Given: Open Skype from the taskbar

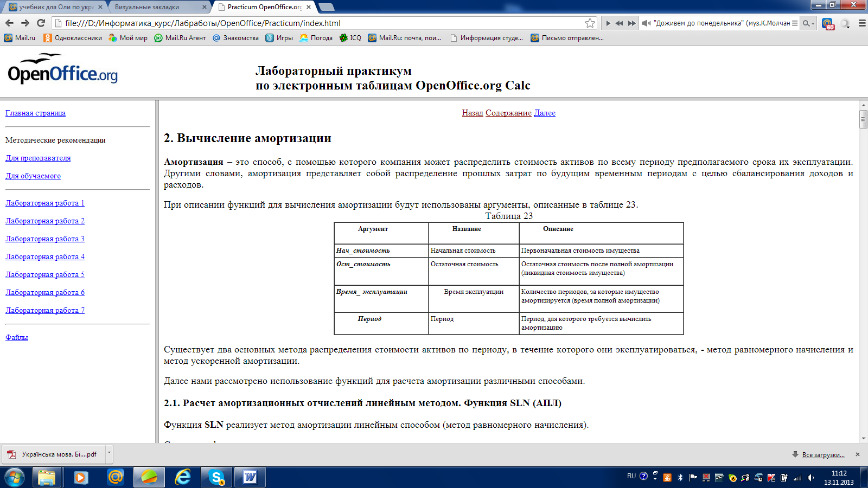Looking at the screenshot, I should (x=217, y=477).
